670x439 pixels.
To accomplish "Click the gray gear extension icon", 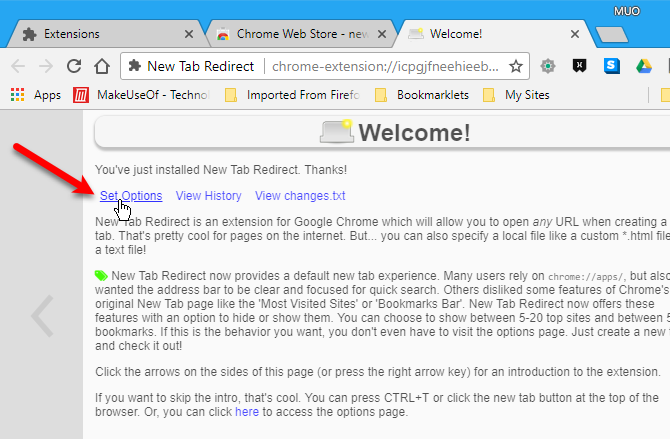I will [x=548, y=67].
